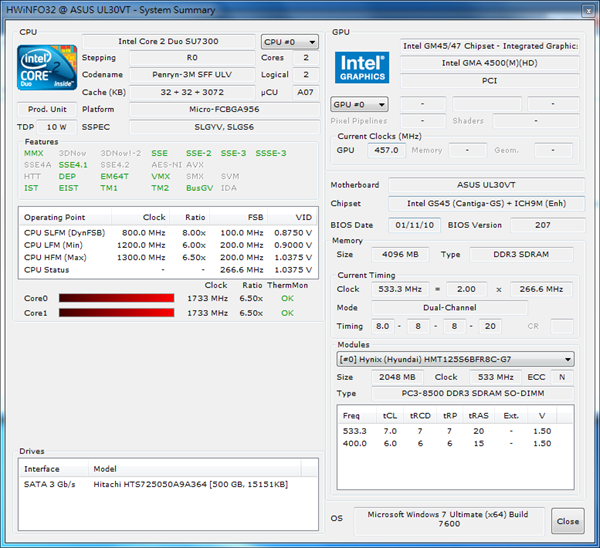Click the CPU HFM (Max) operating point row
The image size is (600, 548).
tap(168, 256)
